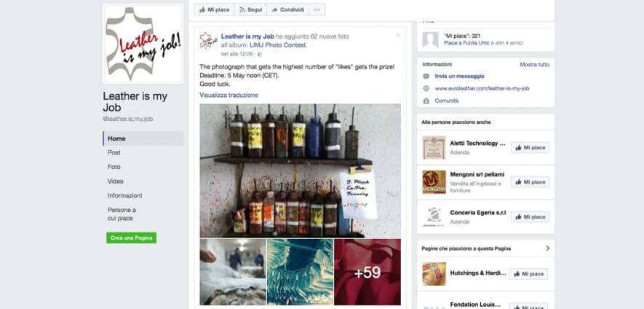Expand Pagine che piacciono a questa Pagina

[x=547, y=249]
